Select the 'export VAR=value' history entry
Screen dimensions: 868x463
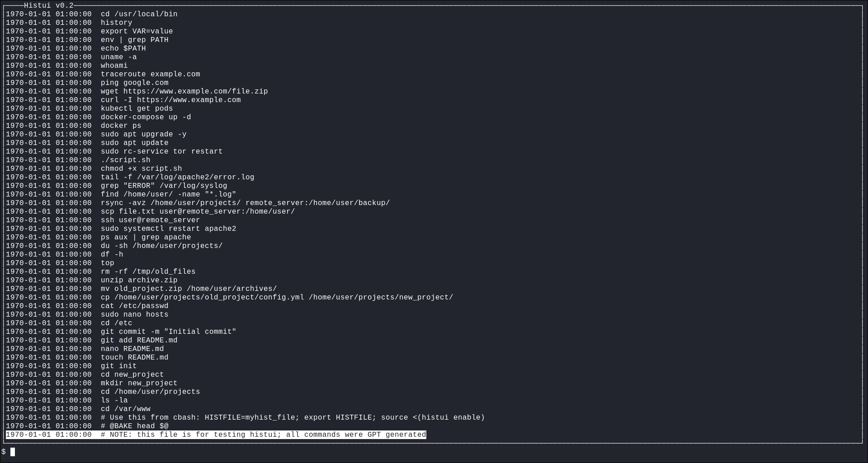click(x=137, y=31)
